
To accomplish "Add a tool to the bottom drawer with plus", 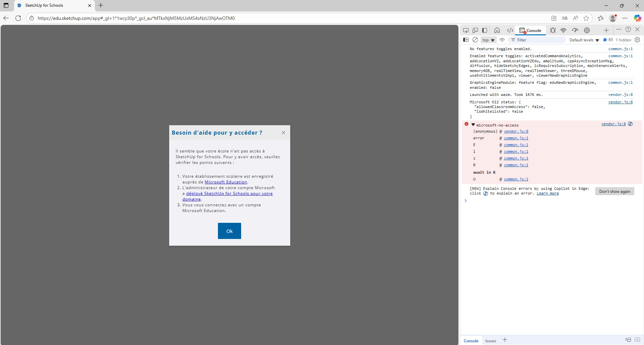I will coord(505,340).
